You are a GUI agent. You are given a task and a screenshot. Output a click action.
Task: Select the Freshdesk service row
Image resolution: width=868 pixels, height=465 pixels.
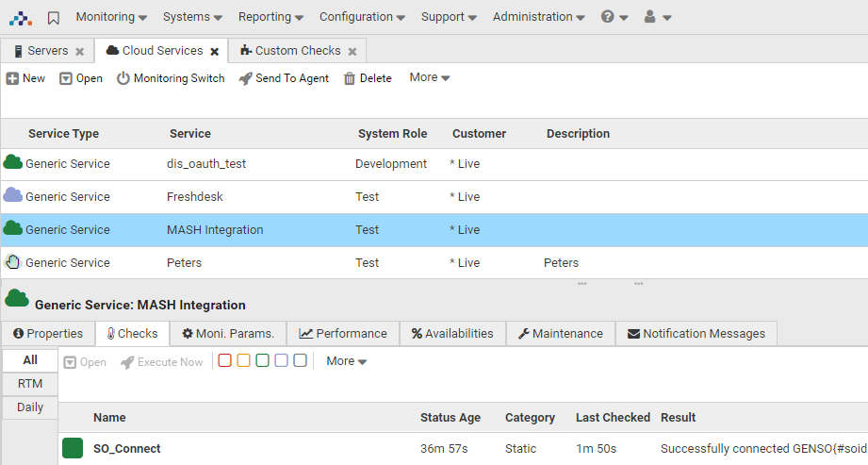[195, 197]
